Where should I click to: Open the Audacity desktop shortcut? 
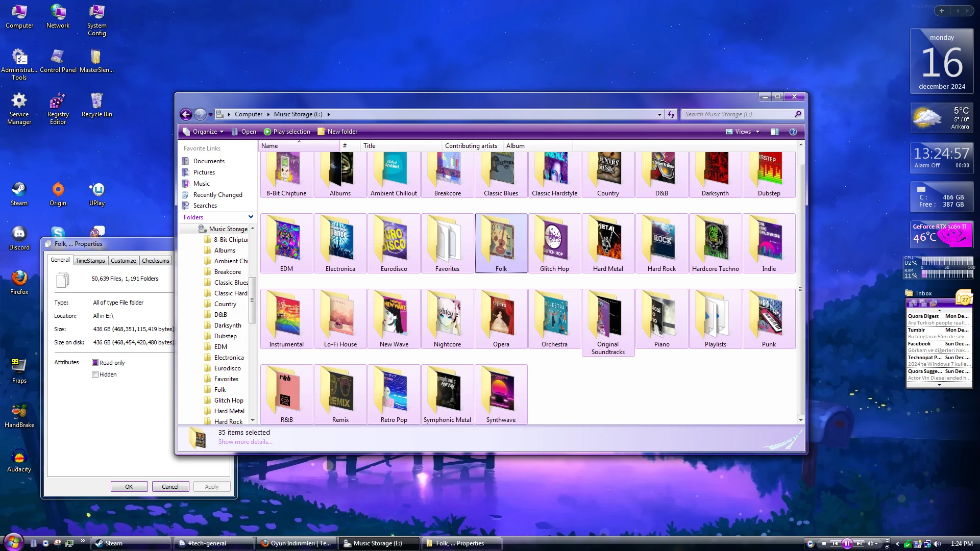pyautogui.click(x=19, y=460)
